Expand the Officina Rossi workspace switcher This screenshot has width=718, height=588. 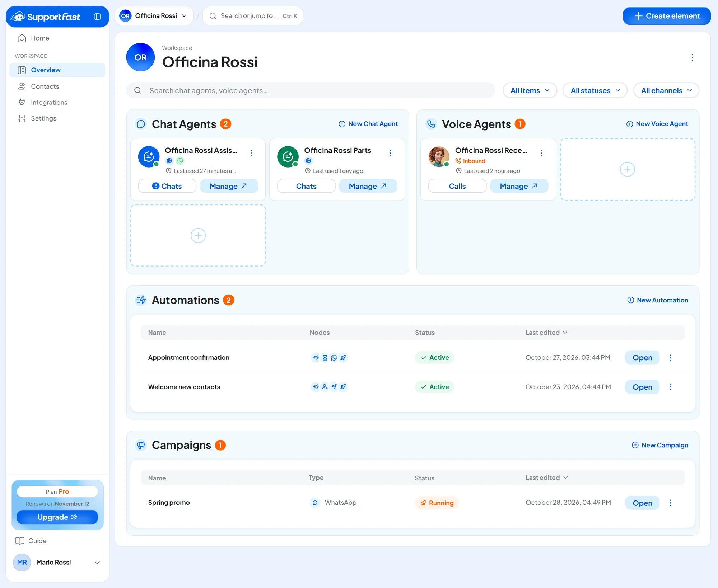[x=154, y=16]
